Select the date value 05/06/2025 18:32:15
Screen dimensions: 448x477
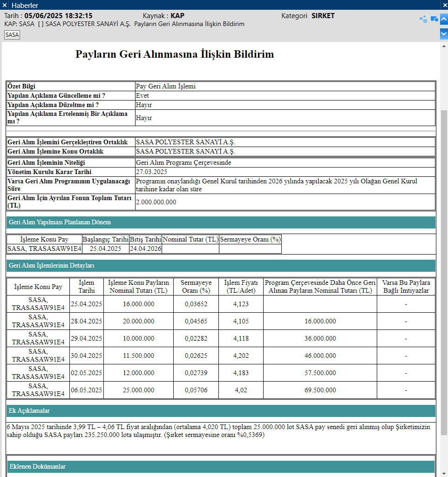pos(58,16)
